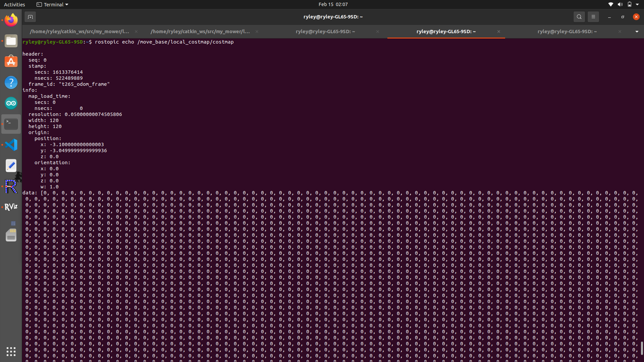
Task: Open the Files manager dock icon
Action: [x=11, y=41]
